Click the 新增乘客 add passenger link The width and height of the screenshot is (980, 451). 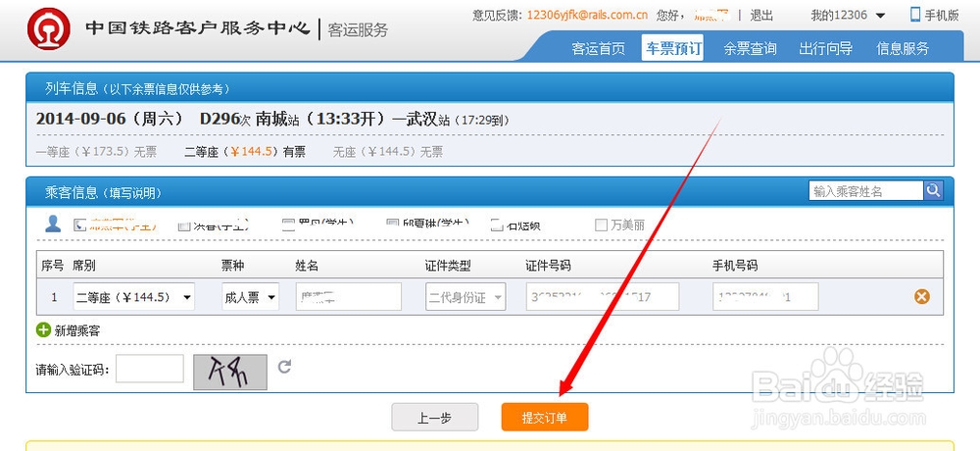pos(76,331)
